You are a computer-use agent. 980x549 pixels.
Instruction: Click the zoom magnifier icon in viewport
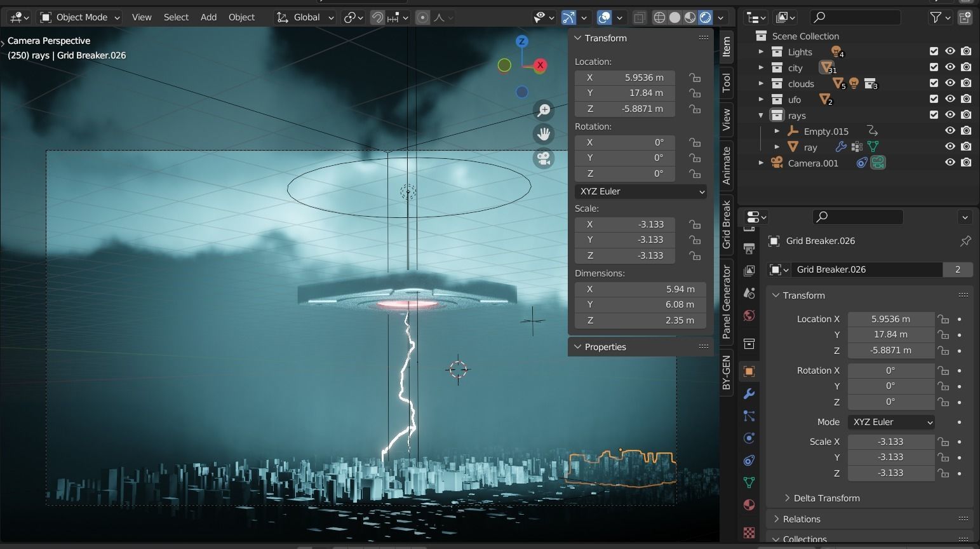544,110
